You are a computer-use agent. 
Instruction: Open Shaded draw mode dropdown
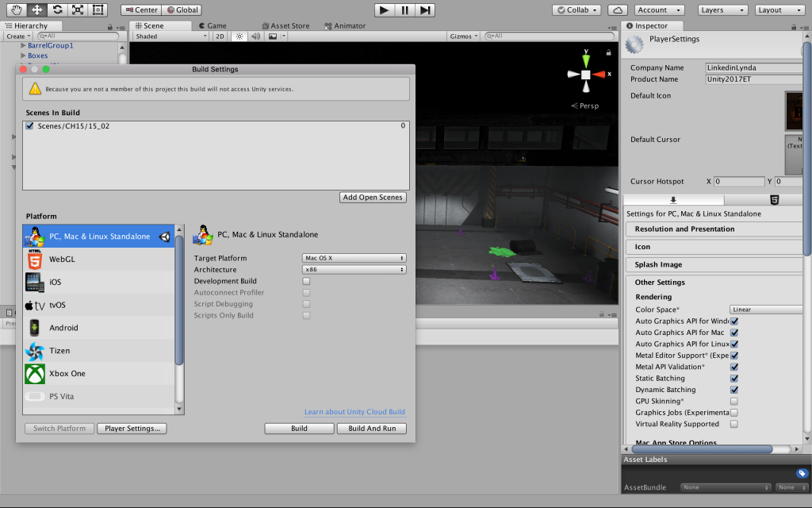171,37
